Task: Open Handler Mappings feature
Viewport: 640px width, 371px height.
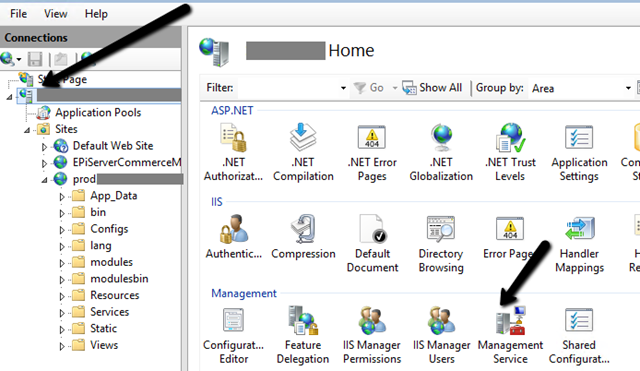Action: coord(579,244)
